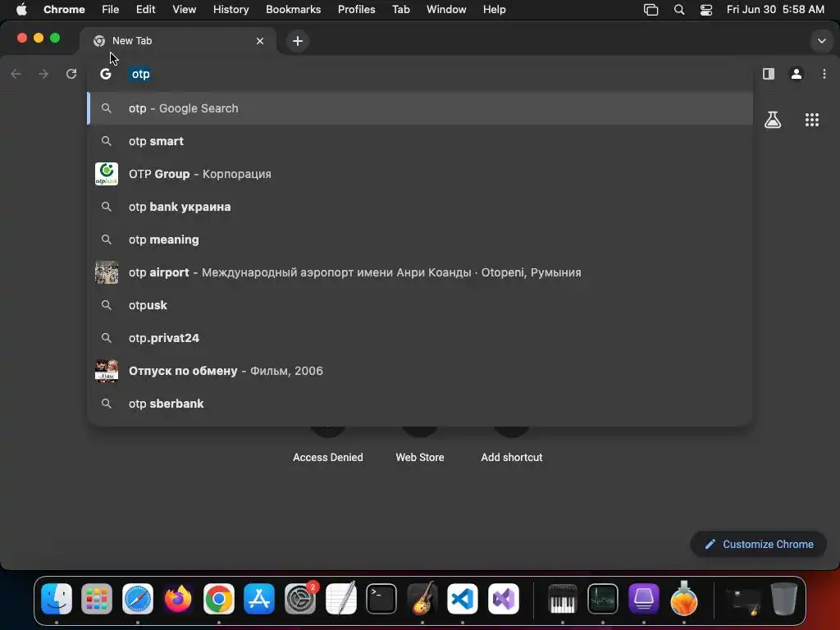Select the 'otp meaning' suggestion
This screenshot has height=630, width=840.
click(x=420, y=240)
